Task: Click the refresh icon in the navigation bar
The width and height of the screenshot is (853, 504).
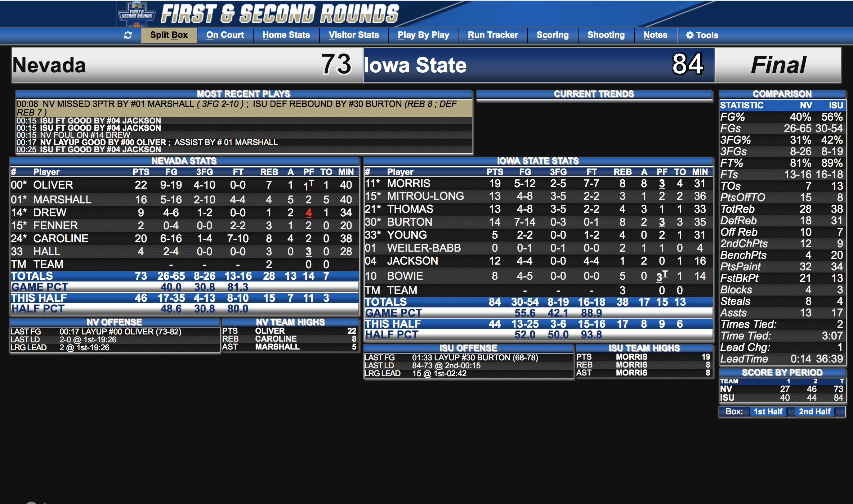Action: (x=128, y=35)
